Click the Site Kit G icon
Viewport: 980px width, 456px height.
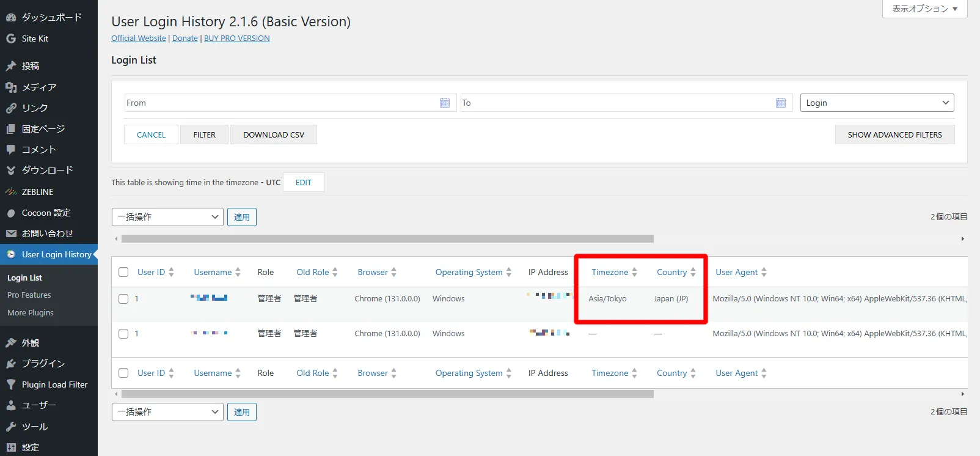click(x=11, y=39)
